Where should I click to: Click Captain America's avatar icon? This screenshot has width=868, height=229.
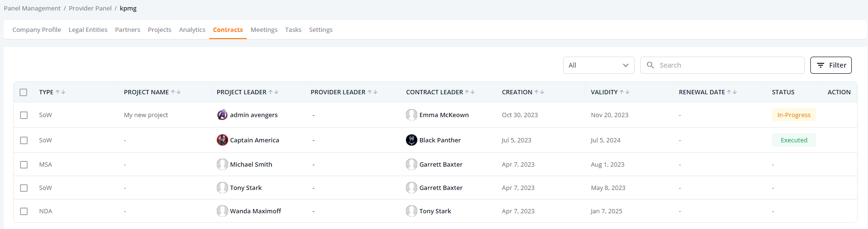click(222, 140)
